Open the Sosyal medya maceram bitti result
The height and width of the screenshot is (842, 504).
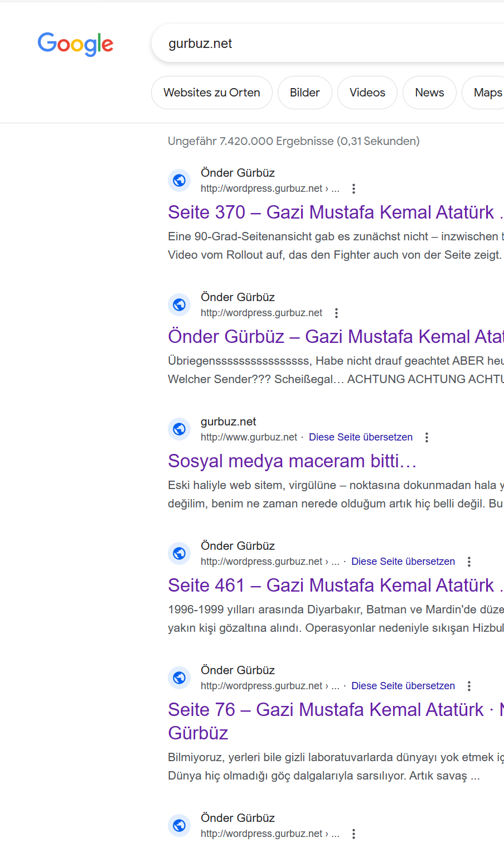292,461
